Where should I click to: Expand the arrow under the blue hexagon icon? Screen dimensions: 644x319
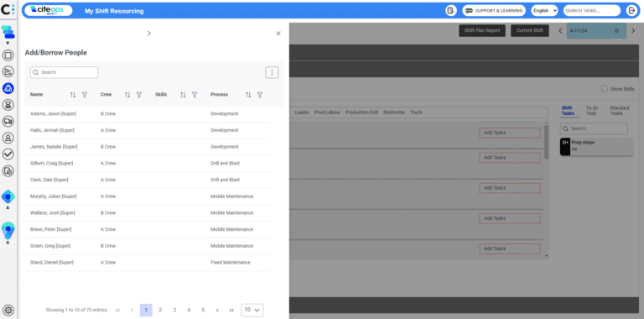(8, 207)
